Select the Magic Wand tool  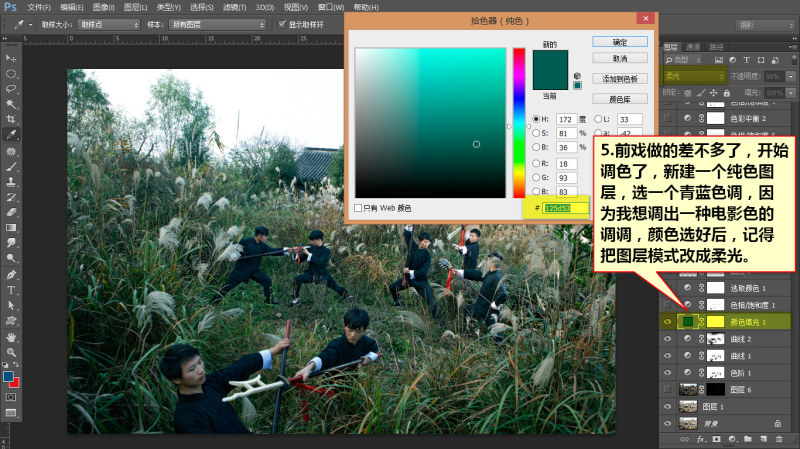tap(11, 104)
